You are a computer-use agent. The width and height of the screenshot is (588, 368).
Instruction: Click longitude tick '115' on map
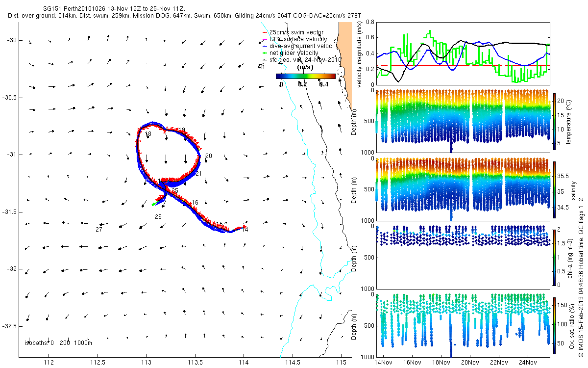coord(342,363)
